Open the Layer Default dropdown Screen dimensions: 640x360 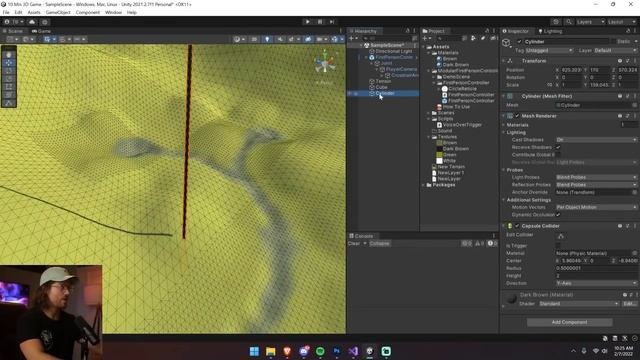[x=615, y=51]
